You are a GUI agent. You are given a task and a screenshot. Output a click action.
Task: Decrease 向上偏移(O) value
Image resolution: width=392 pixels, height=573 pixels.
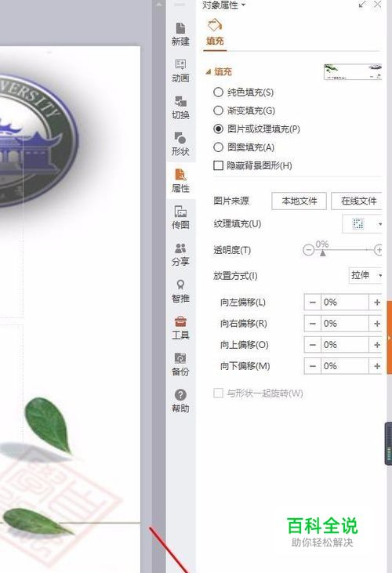click(312, 345)
